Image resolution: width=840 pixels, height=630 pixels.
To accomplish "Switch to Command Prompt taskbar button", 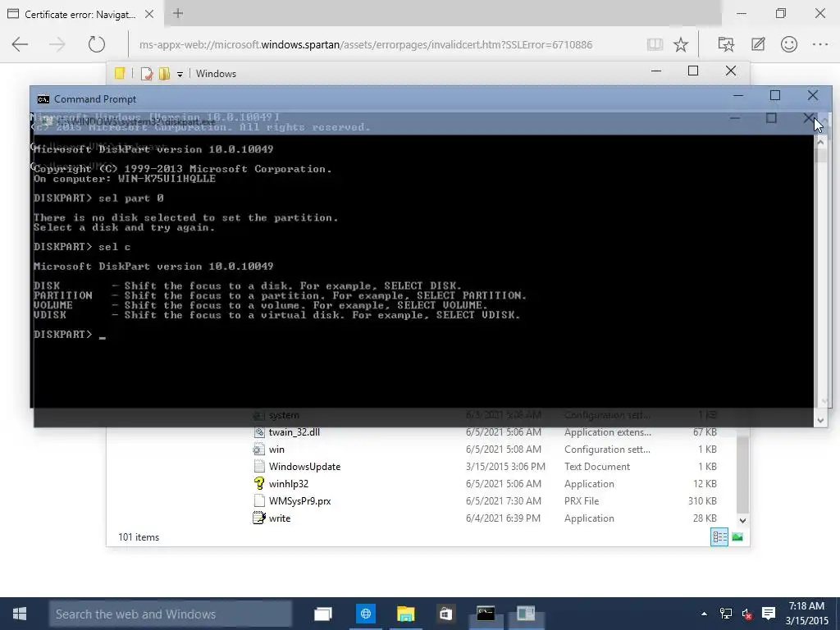I will (486, 614).
